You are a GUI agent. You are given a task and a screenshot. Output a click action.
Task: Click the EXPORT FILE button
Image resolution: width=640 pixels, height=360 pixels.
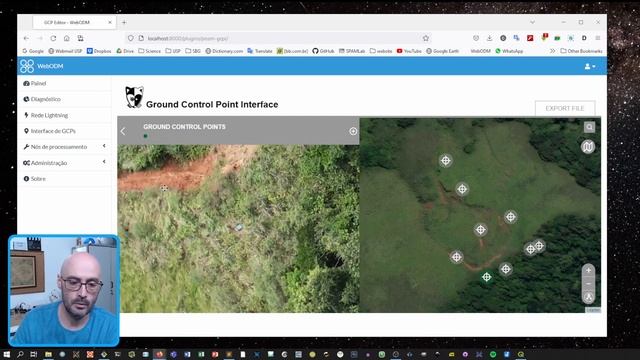[565, 108]
